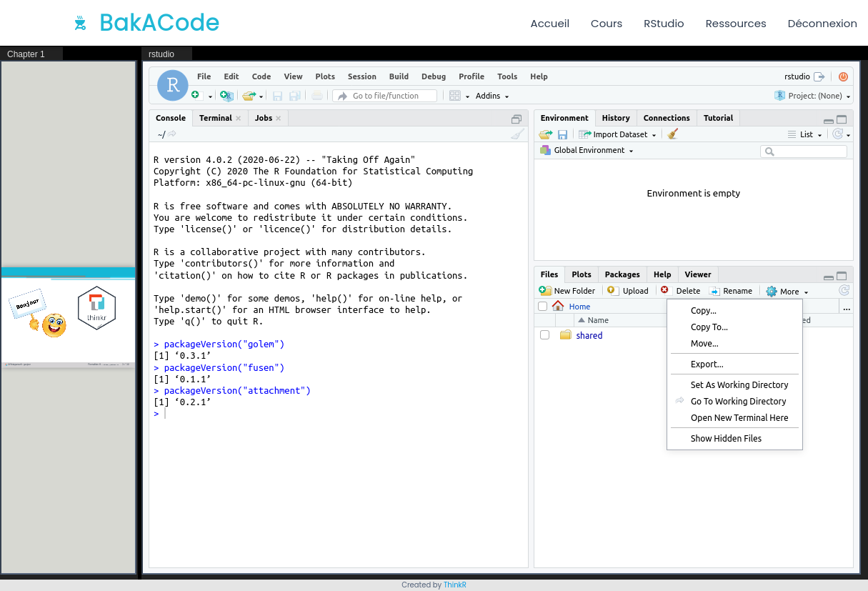Screen dimensions: 868x591
Task: Refresh the Environment pane icon
Action: point(839,134)
